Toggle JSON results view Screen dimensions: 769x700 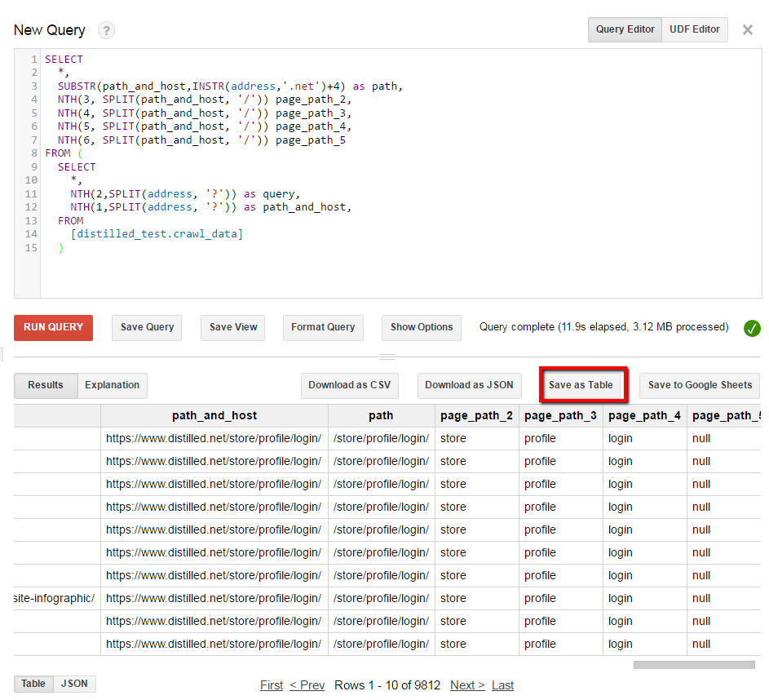point(74,684)
